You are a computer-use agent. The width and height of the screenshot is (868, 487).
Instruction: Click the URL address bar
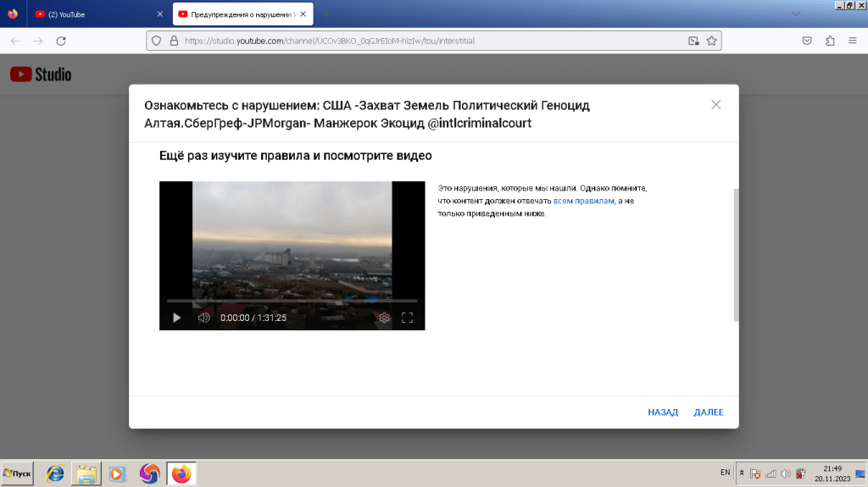coord(424,41)
